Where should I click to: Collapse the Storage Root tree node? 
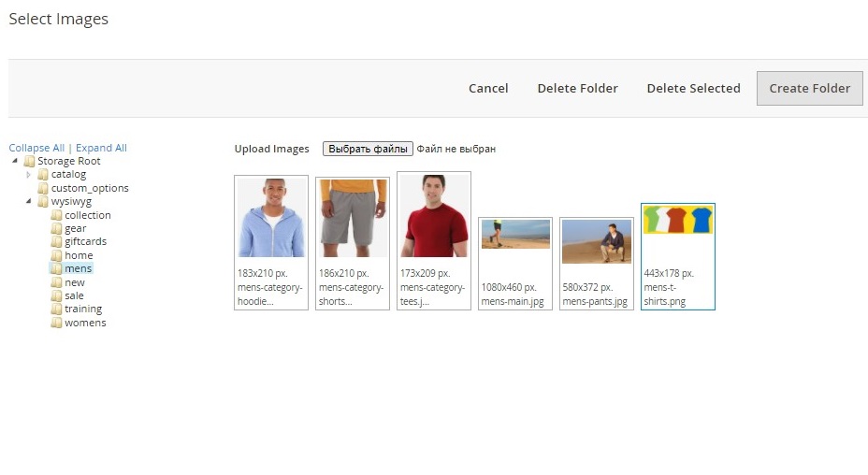(x=15, y=161)
